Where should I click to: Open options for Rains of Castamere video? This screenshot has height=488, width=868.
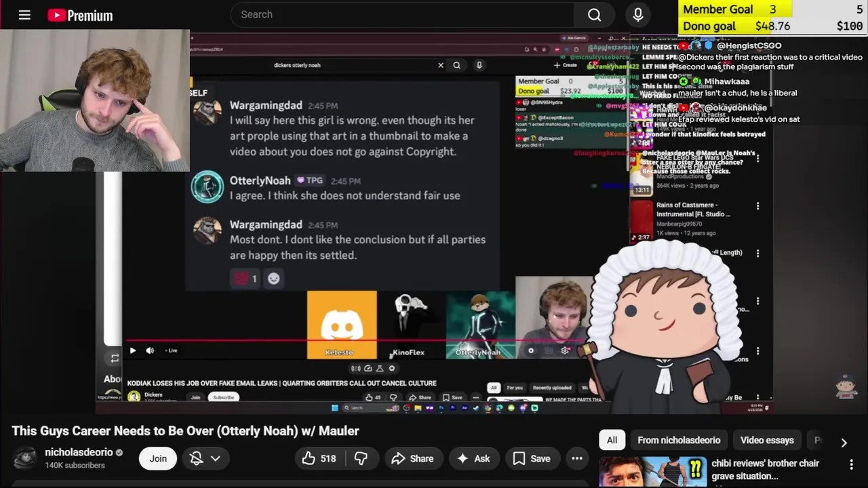(757, 206)
